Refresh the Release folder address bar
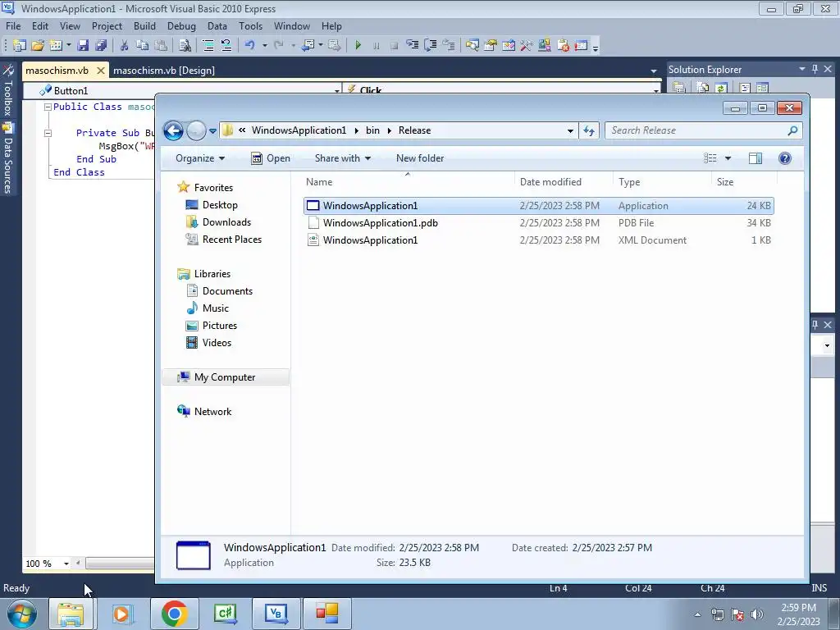840x630 pixels. pyautogui.click(x=589, y=130)
